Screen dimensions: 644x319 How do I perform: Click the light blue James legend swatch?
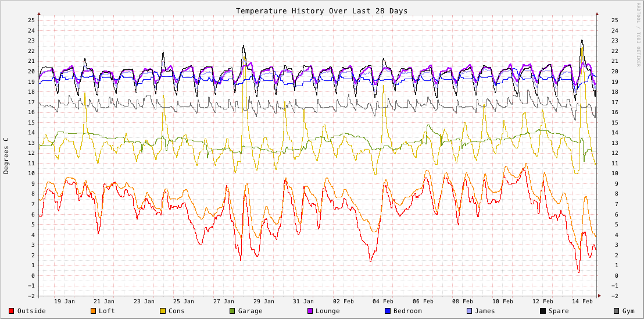click(x=469, y=311)
